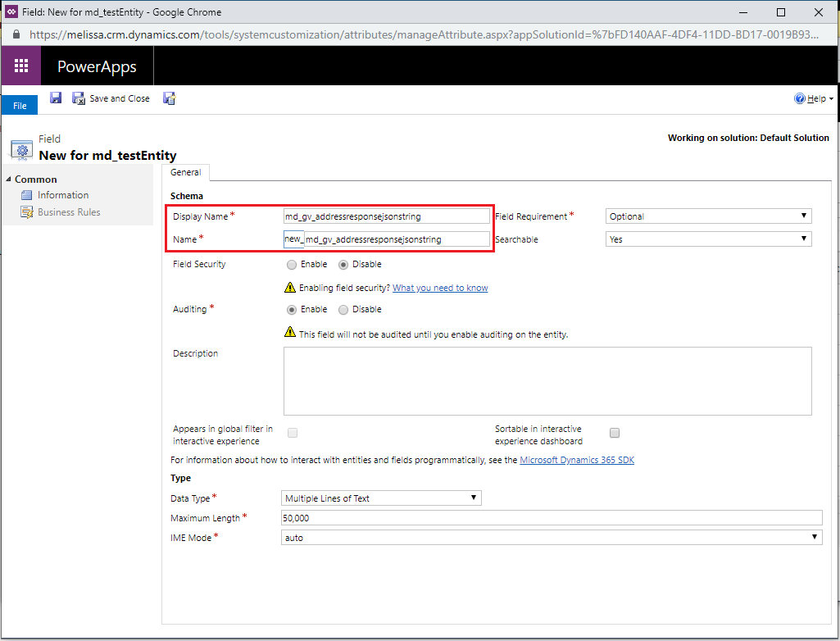
Task: Open What you need to know link
Action: click(x=440, y=288)
